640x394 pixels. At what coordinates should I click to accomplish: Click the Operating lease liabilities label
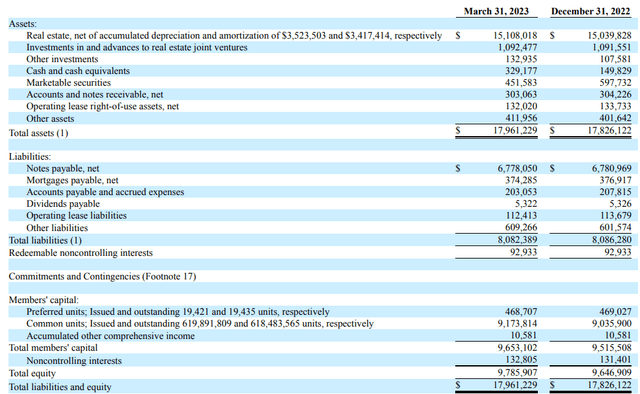point(76,216)
